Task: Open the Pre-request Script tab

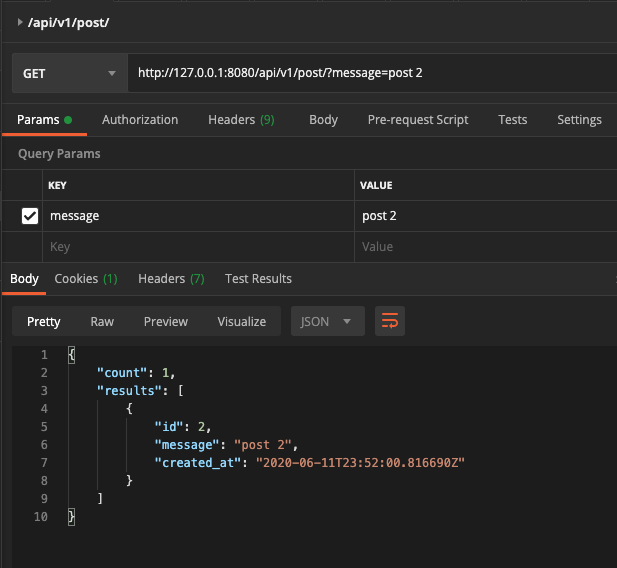Action: [418, 120]
